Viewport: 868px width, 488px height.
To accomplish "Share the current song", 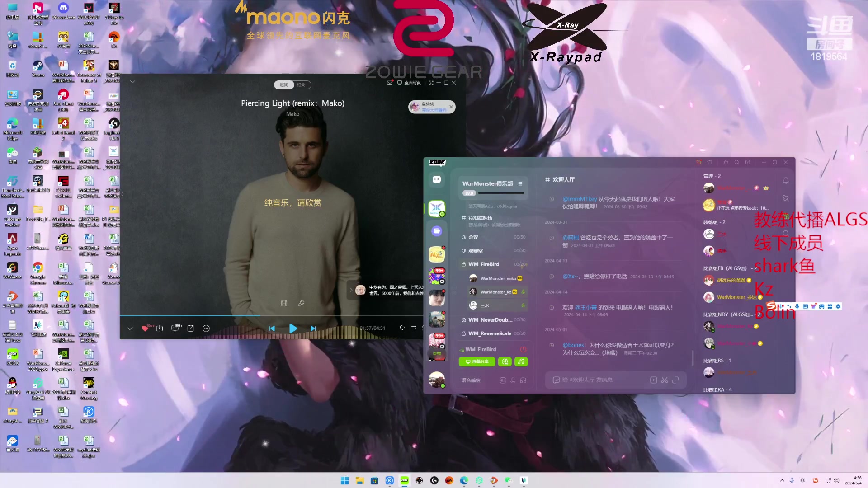I will click(191, 328).
